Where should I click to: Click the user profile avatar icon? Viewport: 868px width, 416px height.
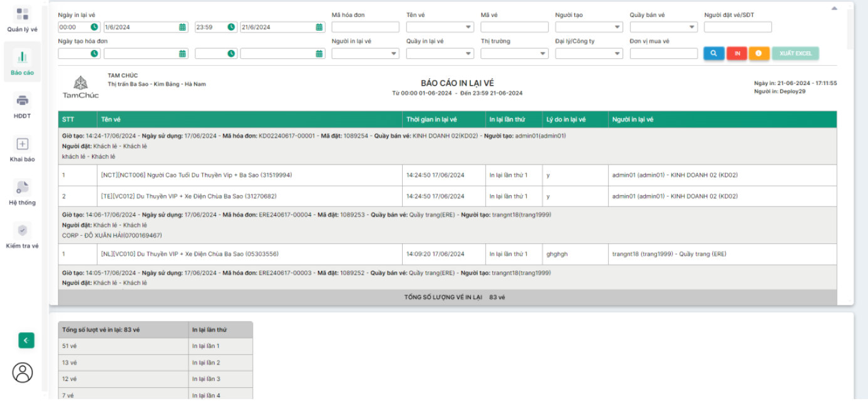pos(23,372)
